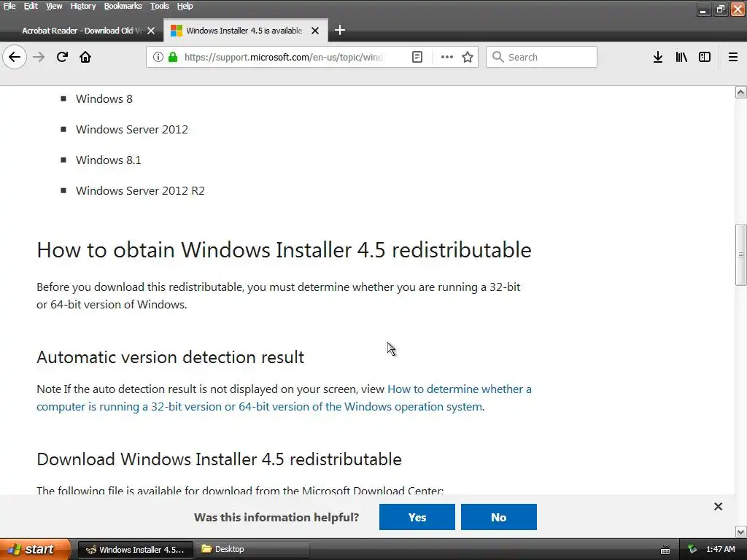
Task: Open the Firefox home page
Action: pyautogui.click(x=85, y=57)
